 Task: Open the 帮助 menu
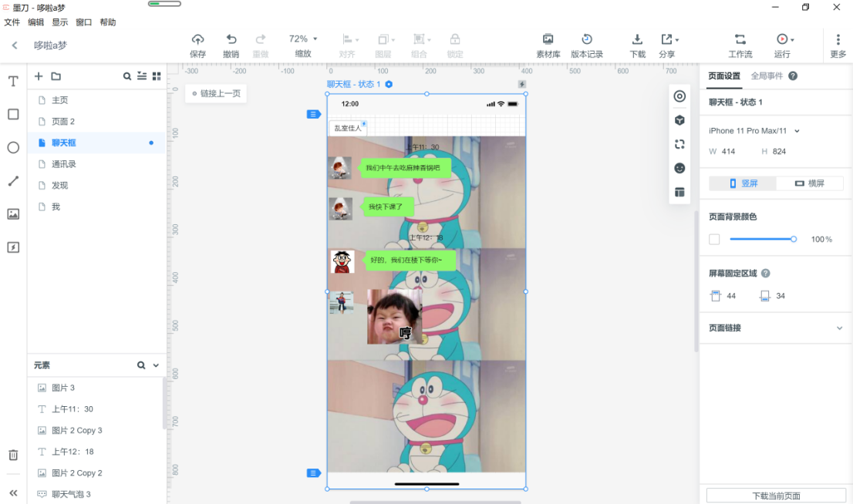(108, 22)
